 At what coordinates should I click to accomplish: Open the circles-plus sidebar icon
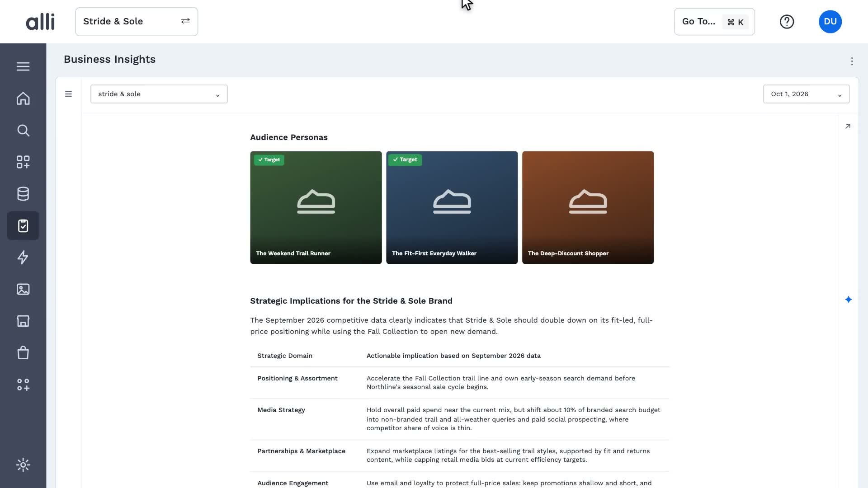pos(23,385)
